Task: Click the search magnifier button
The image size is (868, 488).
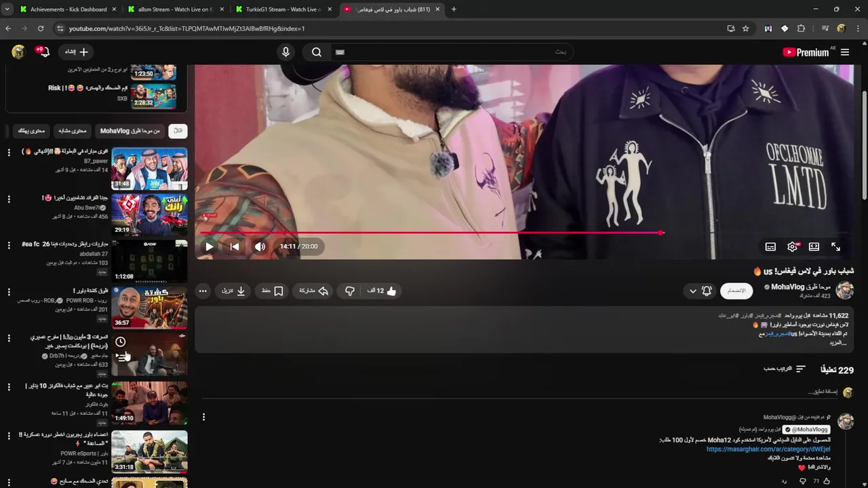Action: pyautogui.click(x=317, y=52)
